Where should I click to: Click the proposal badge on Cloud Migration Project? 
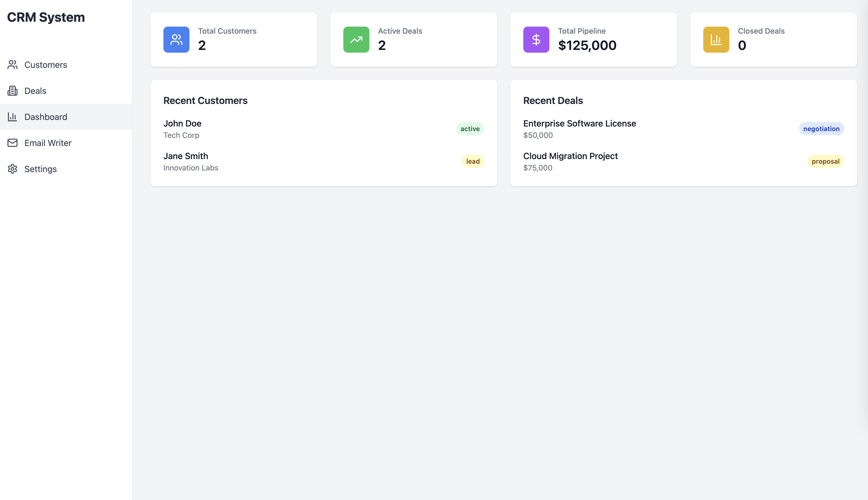click(x=825, y=161)
